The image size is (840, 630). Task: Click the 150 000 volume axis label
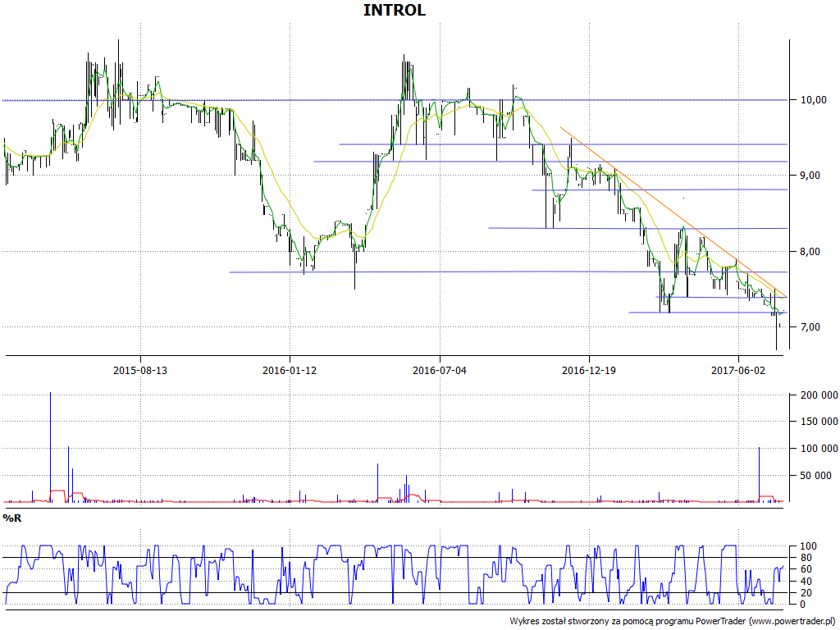(x=819, y=422)
